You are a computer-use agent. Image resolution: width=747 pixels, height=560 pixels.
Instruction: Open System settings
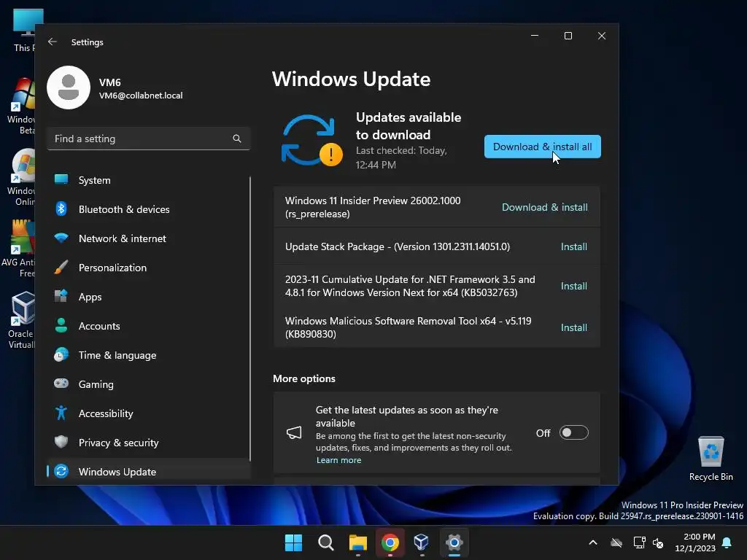click(148, 180)
